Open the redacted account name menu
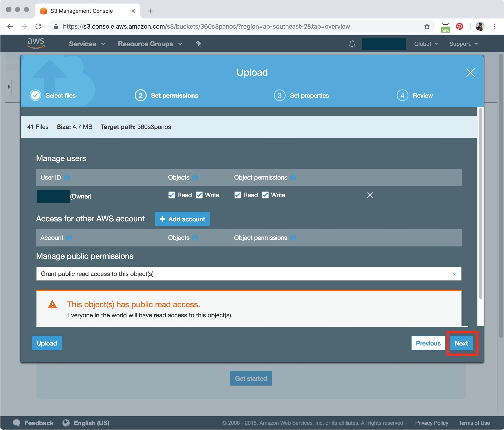Screen dimensions: 504x430 point(384,44)
